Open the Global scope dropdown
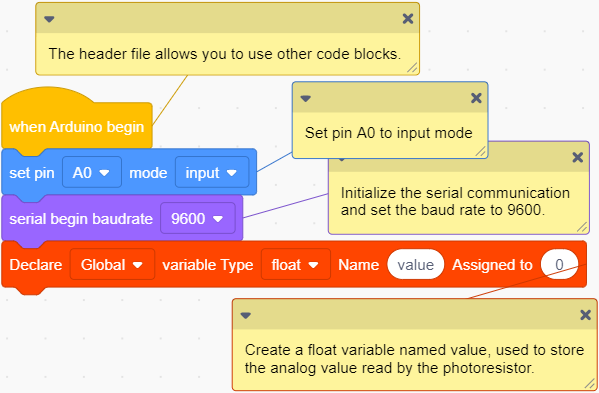The width and height of the screenshot is (599, 393). [x=112, y=265]
